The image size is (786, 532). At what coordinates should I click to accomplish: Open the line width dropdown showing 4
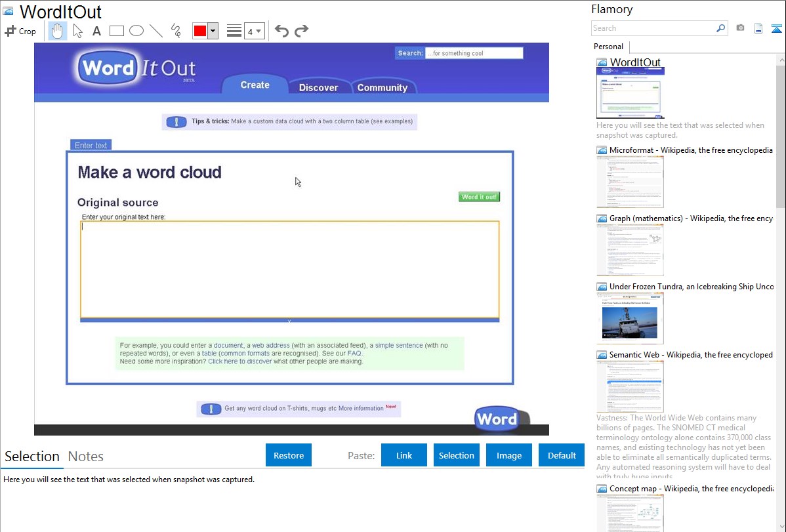[x=255, y=31]
